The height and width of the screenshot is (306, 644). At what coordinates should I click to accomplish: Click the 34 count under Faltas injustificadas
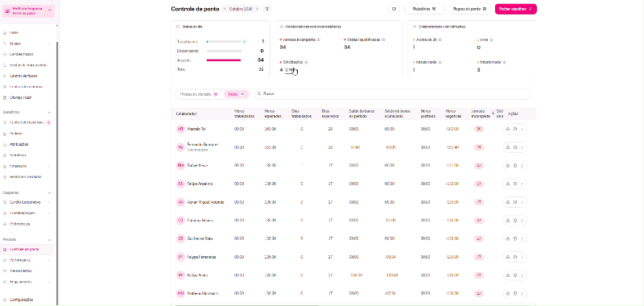point(347,48)
